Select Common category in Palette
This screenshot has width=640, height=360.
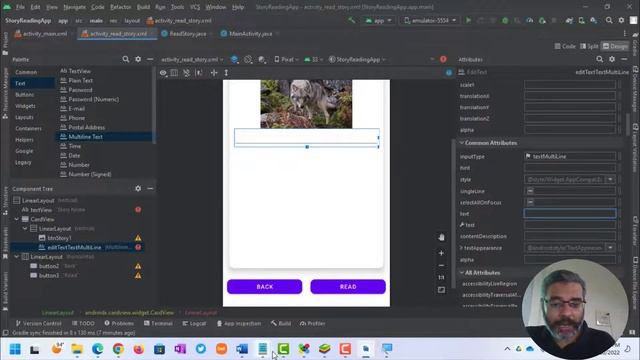pyautogui.click(x=26, y=72)
